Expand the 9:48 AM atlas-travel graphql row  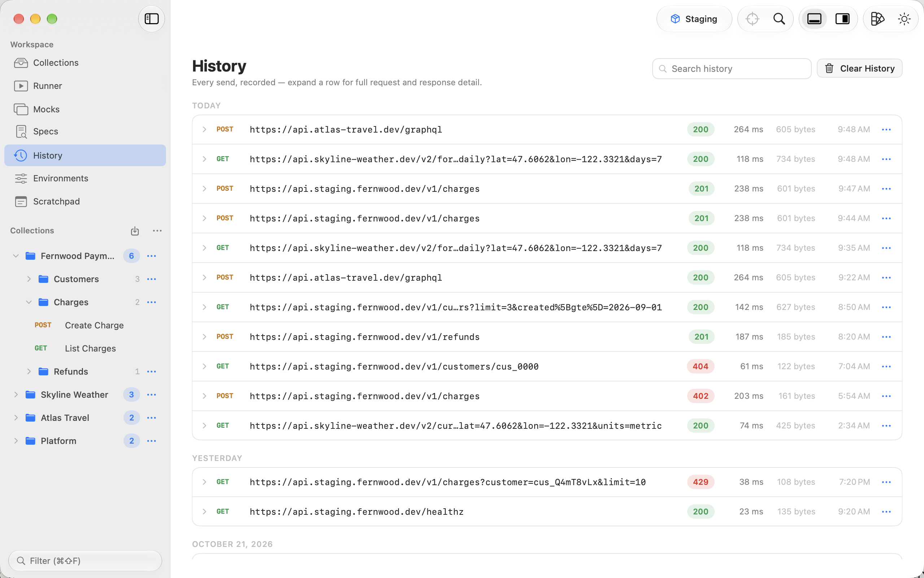204,130
